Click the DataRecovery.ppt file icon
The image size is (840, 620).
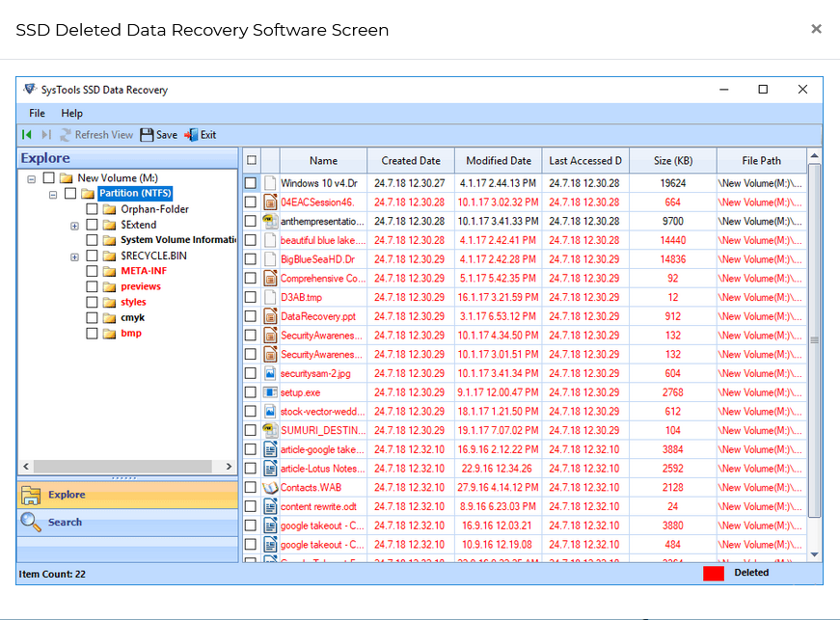(271, 316)
